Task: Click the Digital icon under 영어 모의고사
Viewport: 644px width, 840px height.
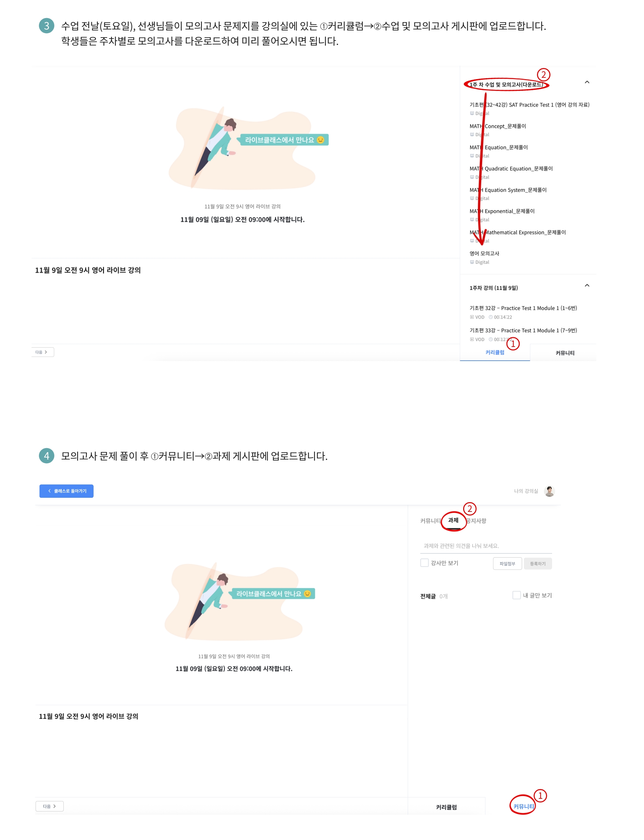Action: click(472, 262)
